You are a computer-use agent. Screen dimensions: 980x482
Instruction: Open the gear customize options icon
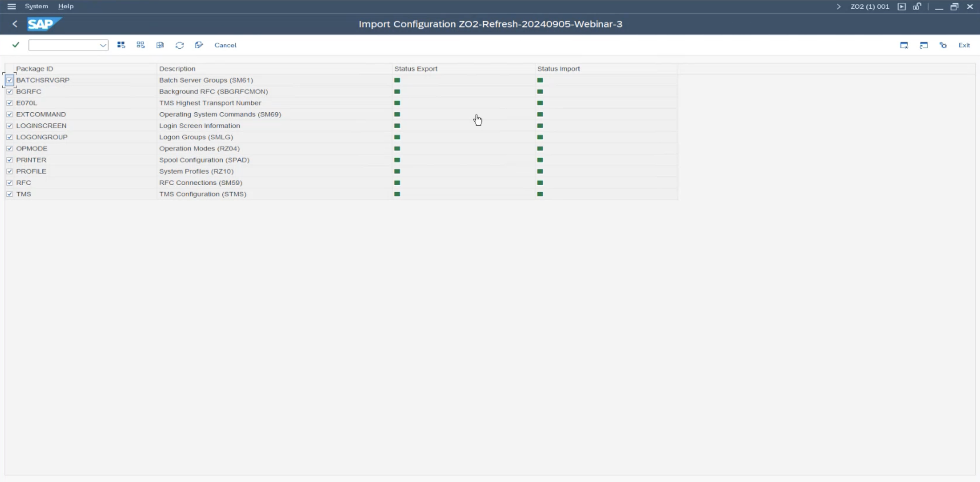click(x=943, y=45)
